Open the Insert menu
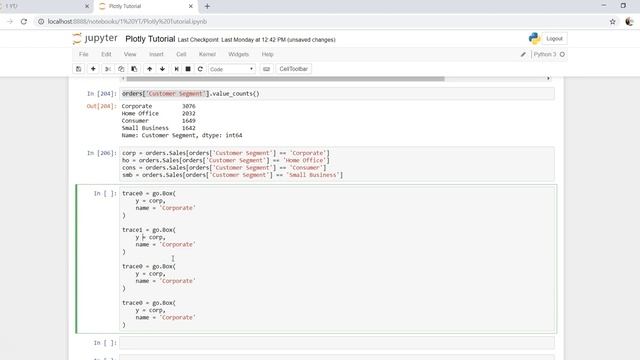 (x=156, y=54)
